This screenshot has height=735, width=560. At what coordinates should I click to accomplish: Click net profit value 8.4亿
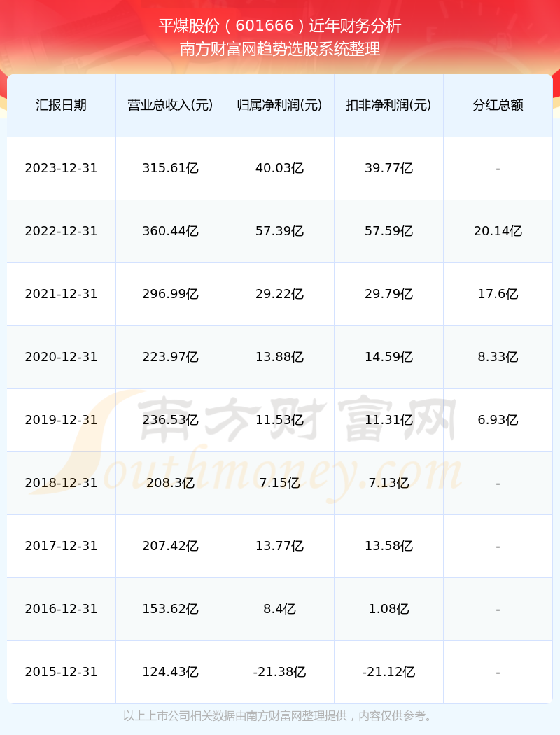[x=280, y=609]
